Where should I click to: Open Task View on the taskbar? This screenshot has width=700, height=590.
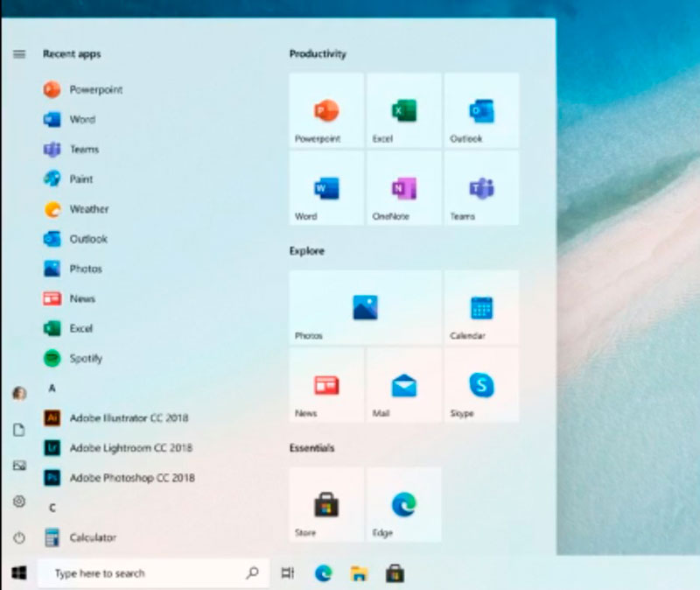(288, 573)
